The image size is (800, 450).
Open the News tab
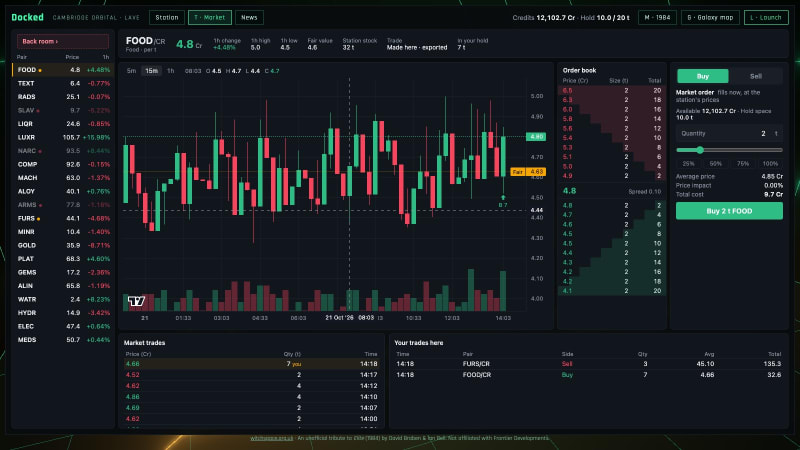click(x=249, y=17)
